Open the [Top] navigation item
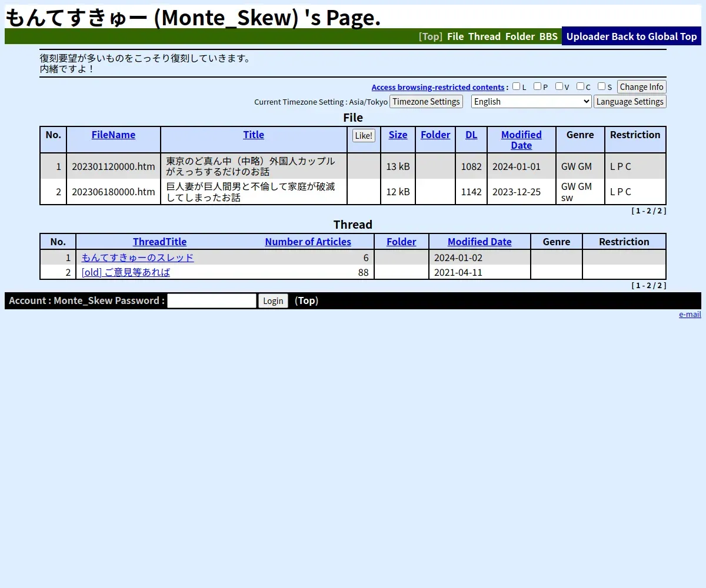This screenshot has width=706, height=588. tap(431, 36)
